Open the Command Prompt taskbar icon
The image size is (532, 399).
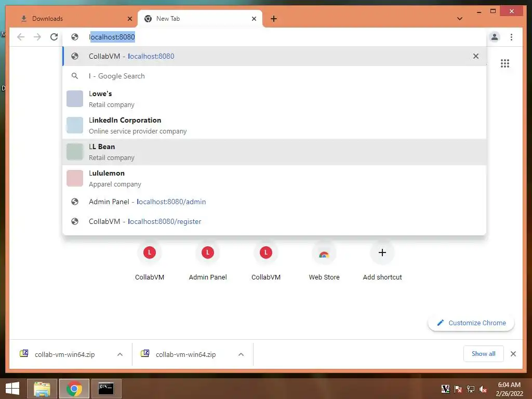coord(106,389)
